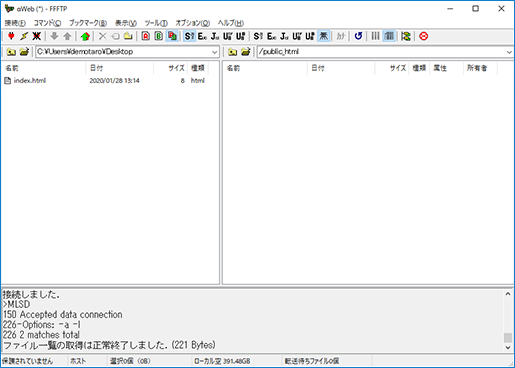Click log pane scrollbar up arrow

click(508, 294)
